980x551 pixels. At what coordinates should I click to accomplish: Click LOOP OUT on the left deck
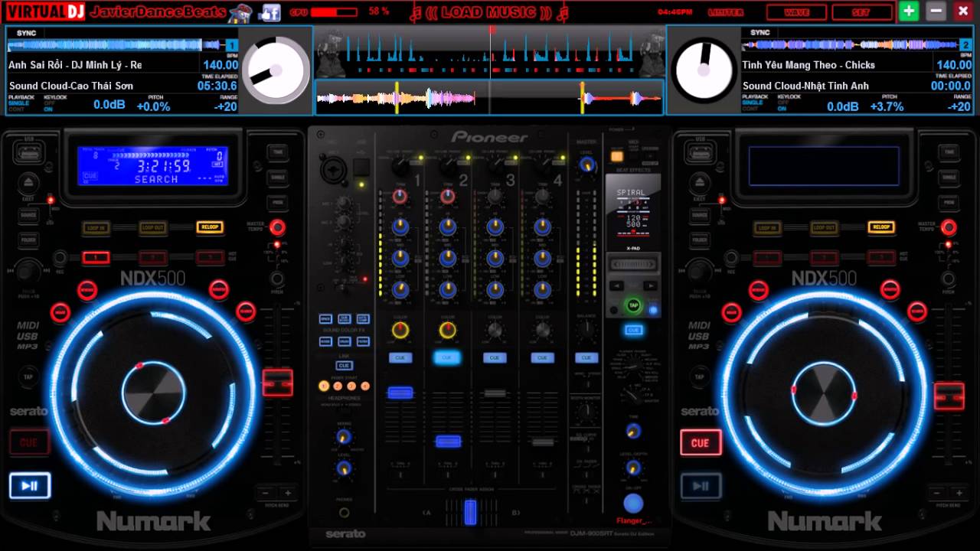point(153,228)
